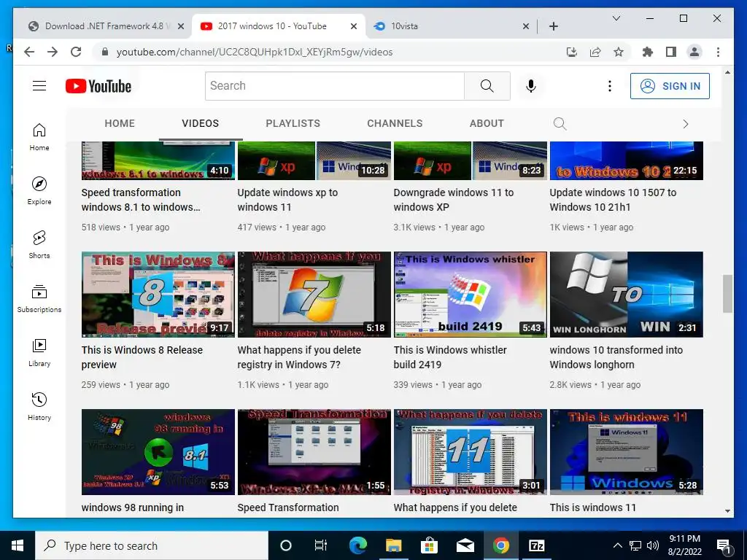Click the page vertical scrollbar thumb
Screen dimensions: 747x560
coord(727,294)
